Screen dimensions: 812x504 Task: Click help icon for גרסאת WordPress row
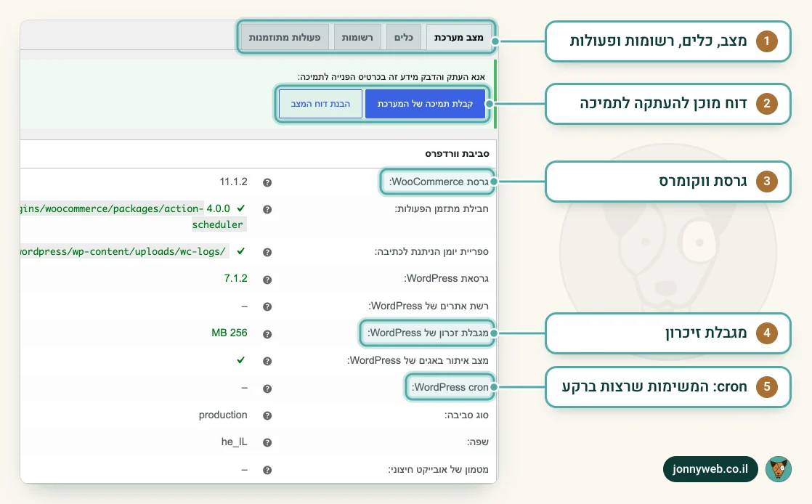pos(267,280)
